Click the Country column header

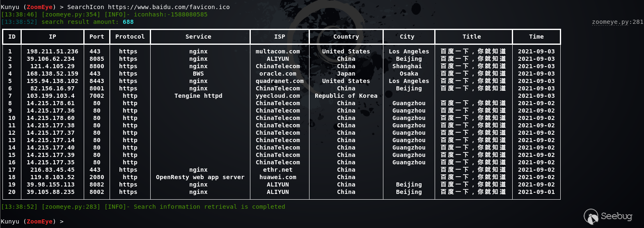[346, 37]
